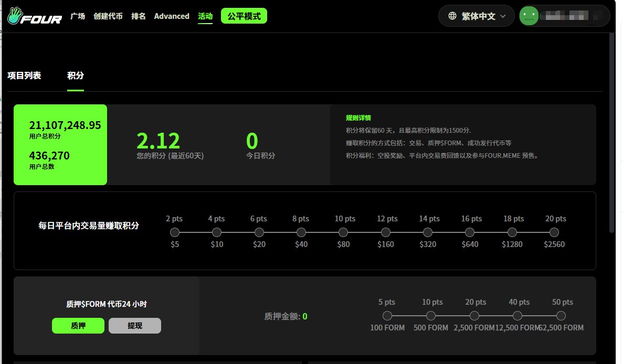Click the 质押$FORM 代币24 小时 label
The width and height of the screenshot is (623, 364).
[x=107, y=304]
